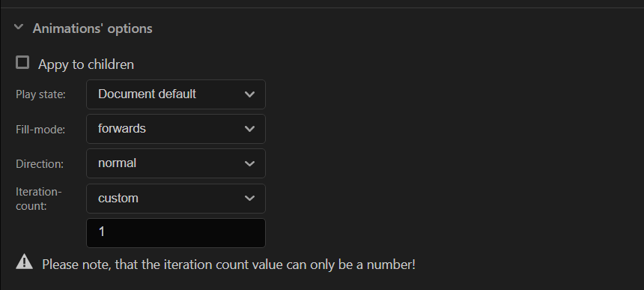Open the Iteration-count dropdown showing custom
644x290 pixels.
[176, 199]
